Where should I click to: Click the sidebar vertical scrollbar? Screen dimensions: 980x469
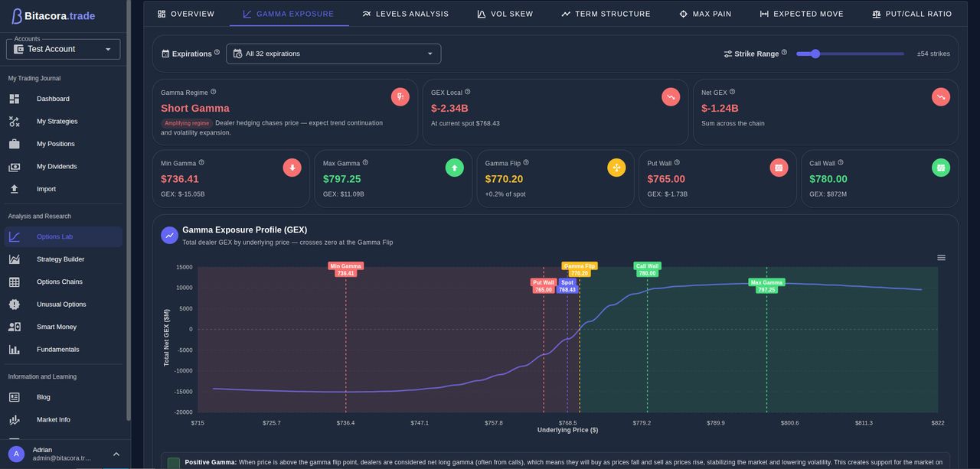pos(128,210)
